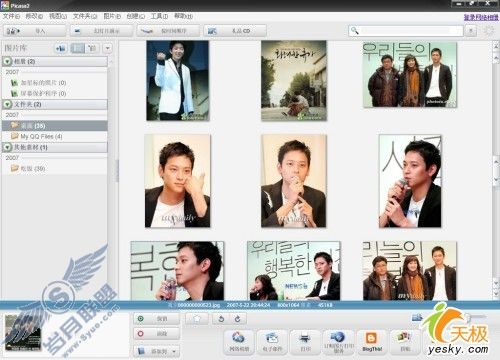Click small thumbnail size icon beside zoom slider
500x360 pixels.
[x=417, y=317]
